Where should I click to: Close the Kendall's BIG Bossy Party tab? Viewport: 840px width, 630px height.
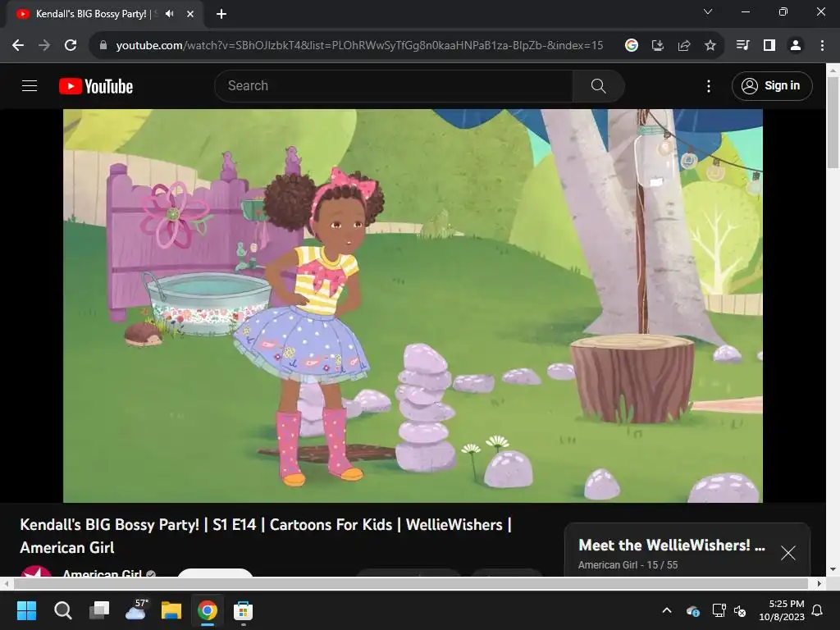pos(190,14)
